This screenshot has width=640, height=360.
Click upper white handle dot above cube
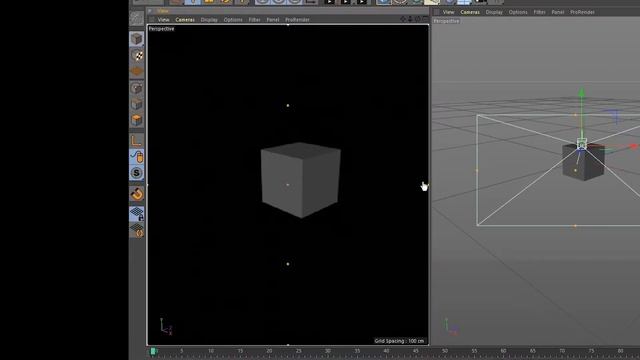click(x=288, y=106)
